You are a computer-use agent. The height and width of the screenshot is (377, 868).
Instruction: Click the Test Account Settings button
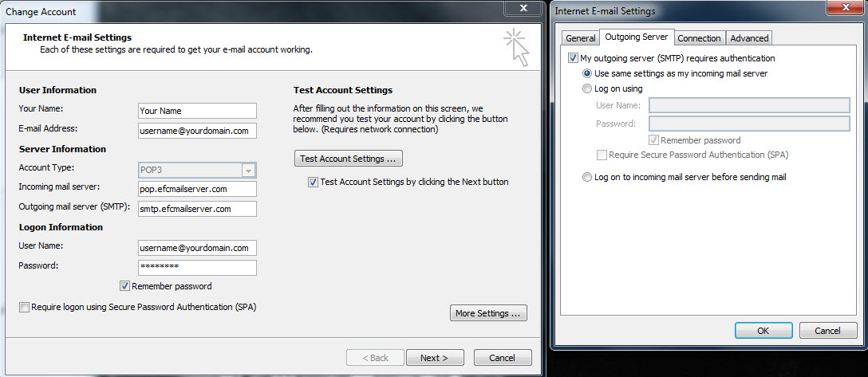coord(348,159)
